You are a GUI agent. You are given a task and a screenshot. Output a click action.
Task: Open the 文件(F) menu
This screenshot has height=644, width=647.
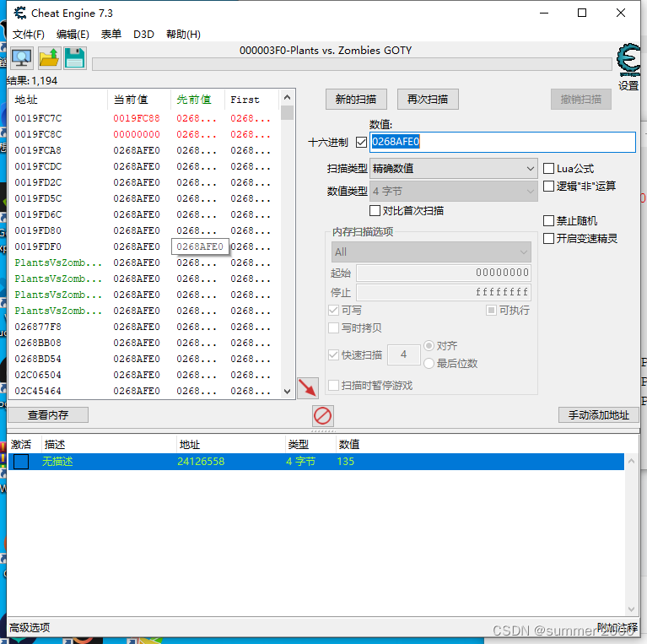coord(29,35)
